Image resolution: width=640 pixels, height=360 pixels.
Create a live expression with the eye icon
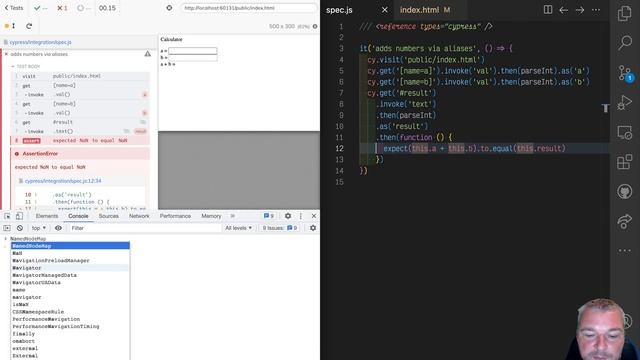click(x=58, y=228)
